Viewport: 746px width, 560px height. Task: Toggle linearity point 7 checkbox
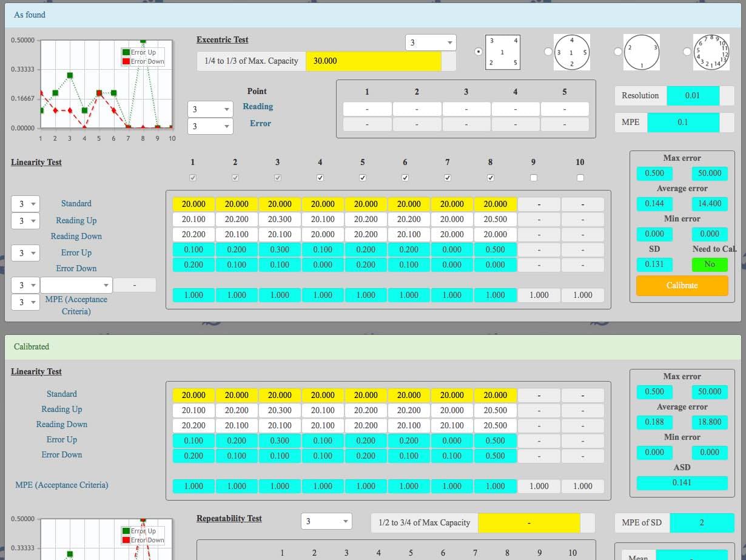(448, 178)
